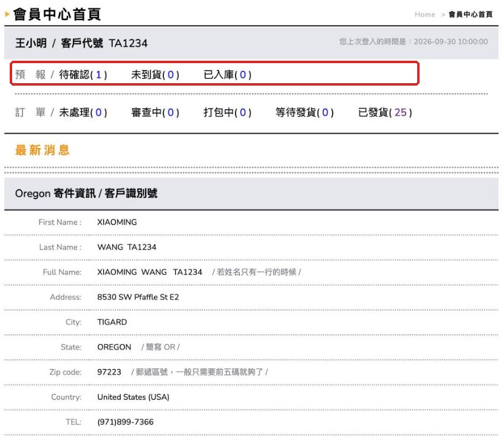The image size is (504, 442).
Task: View 等待發貨(0) orders
Action: tap(304, 112)
